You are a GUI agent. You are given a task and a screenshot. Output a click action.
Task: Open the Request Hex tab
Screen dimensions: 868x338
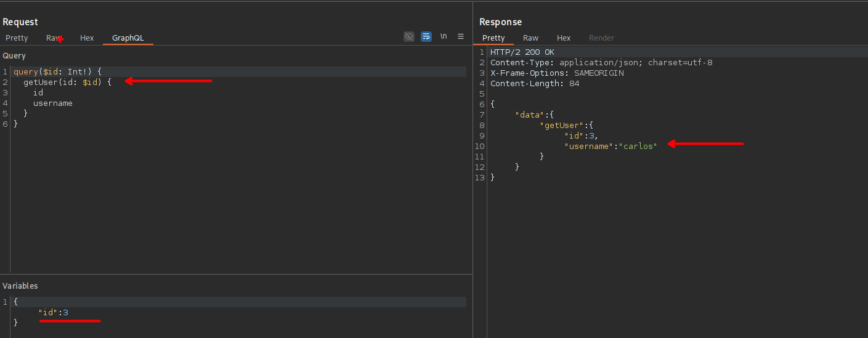pyautogui.click(x=87, y=38)
